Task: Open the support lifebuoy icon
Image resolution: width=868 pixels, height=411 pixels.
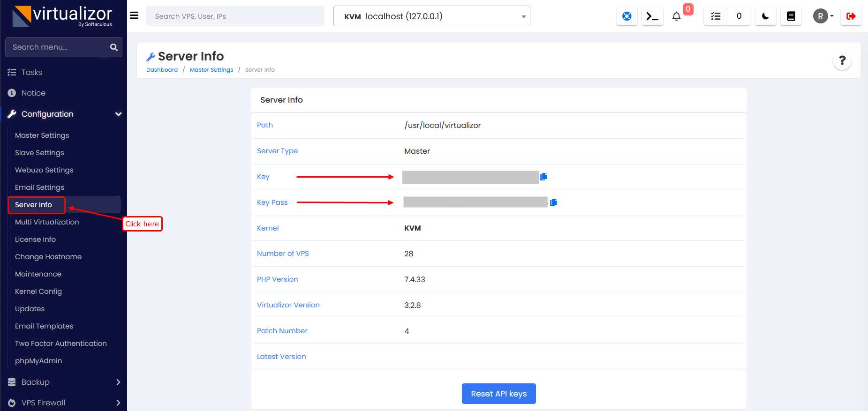Action: pyautogui.click(x=626, y=16)
